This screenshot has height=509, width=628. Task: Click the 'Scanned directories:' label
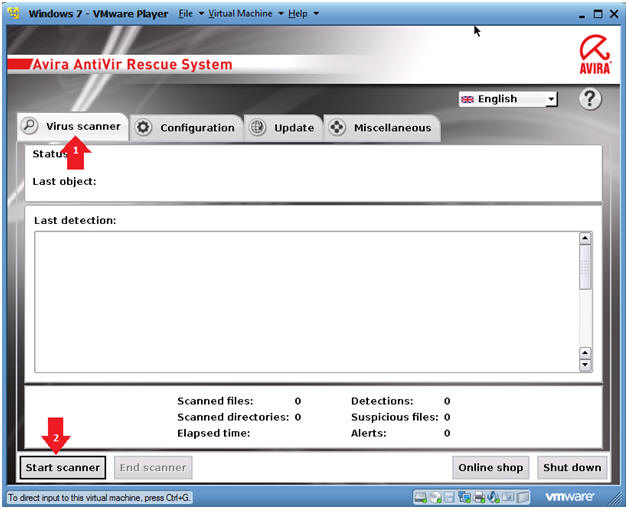[233, 417]
